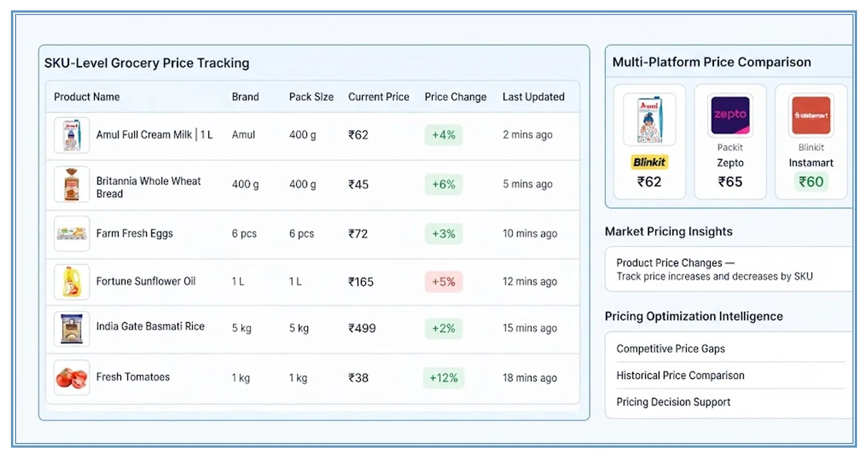Select the +6% badge for Britannia bread
868x458 pixels.
point(444,184)
